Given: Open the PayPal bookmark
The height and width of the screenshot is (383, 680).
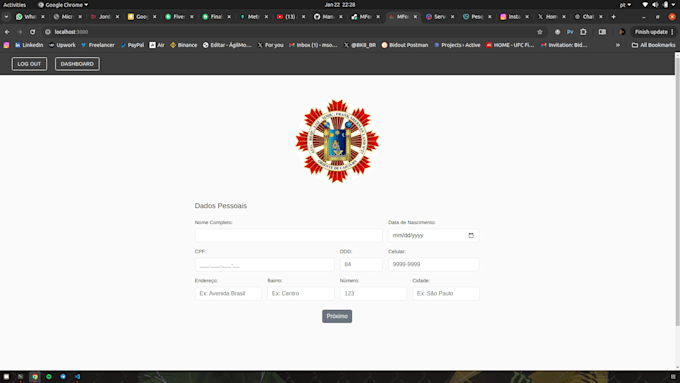Looking at the screenshot, I should (x=132, y=45).
